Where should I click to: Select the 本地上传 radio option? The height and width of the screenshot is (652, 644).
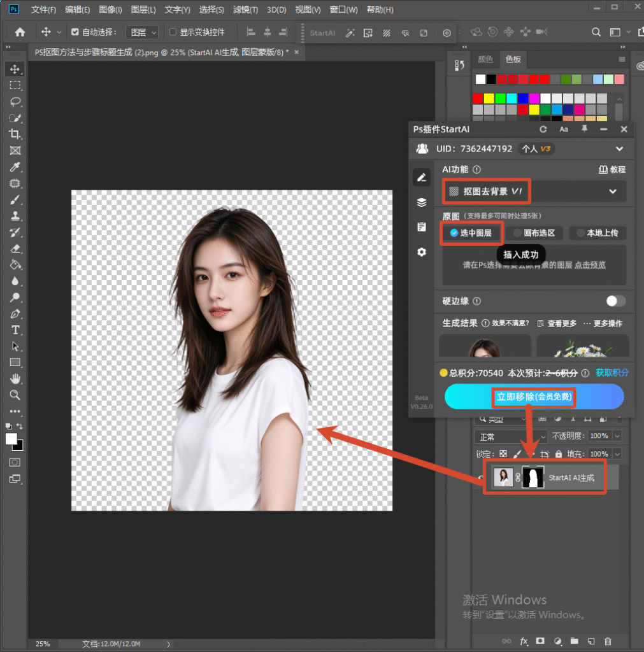(x=597, y=233)
